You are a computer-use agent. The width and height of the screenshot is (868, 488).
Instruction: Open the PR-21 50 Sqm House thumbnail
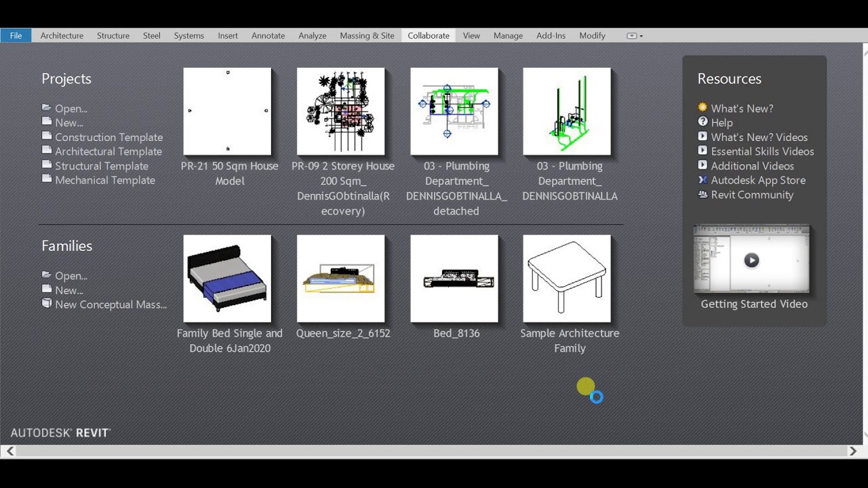(x=227, y=111)
